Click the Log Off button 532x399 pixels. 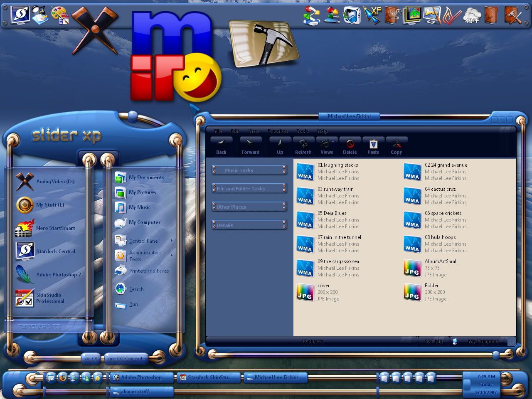tap(91, 358)
